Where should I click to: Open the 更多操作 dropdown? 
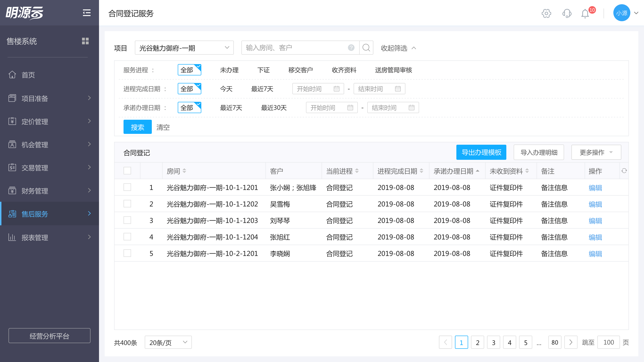[596, 152]
